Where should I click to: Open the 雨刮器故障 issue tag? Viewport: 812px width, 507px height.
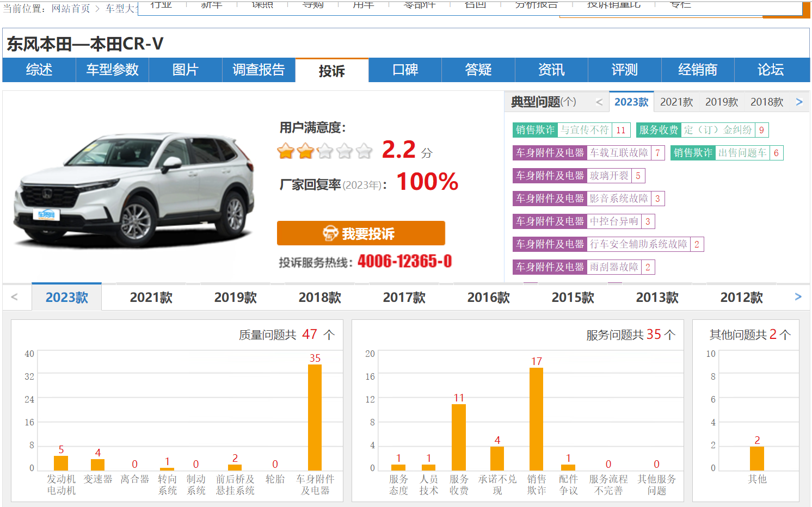584,267
